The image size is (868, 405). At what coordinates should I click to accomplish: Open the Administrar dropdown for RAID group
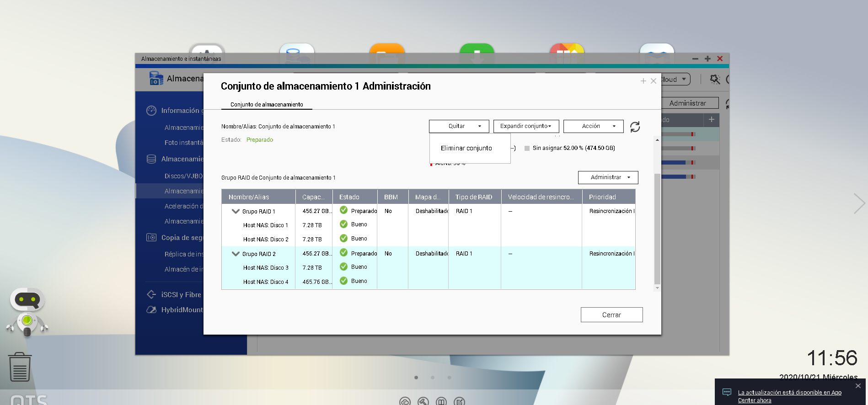tap(608, 177)
